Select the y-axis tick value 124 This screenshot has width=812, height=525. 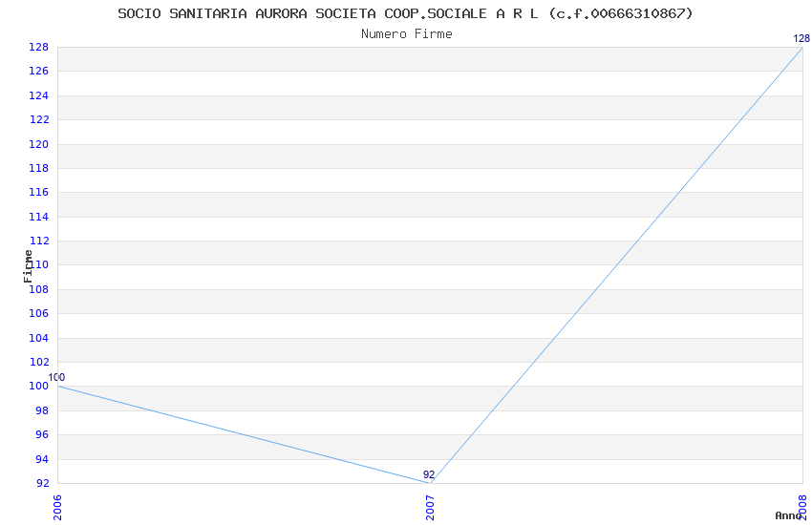39,95
